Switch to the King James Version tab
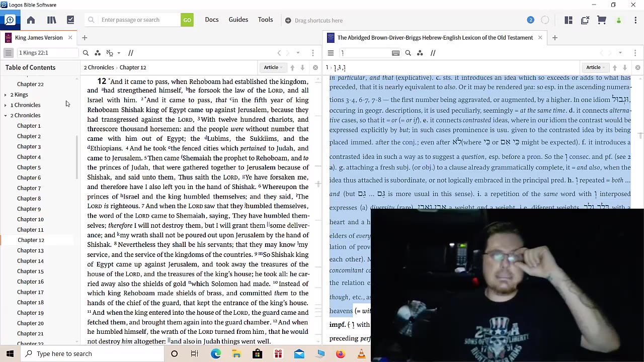This screenshot has width=644, height=362. [39, 38]
